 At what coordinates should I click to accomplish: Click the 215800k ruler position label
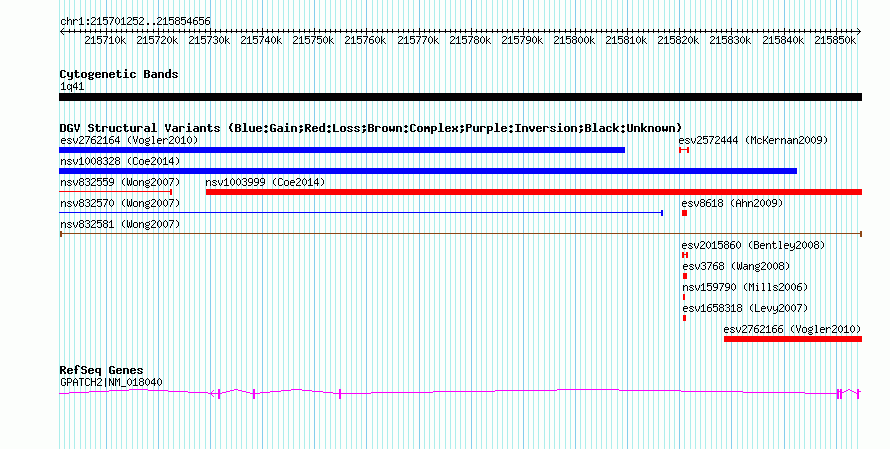574,40
